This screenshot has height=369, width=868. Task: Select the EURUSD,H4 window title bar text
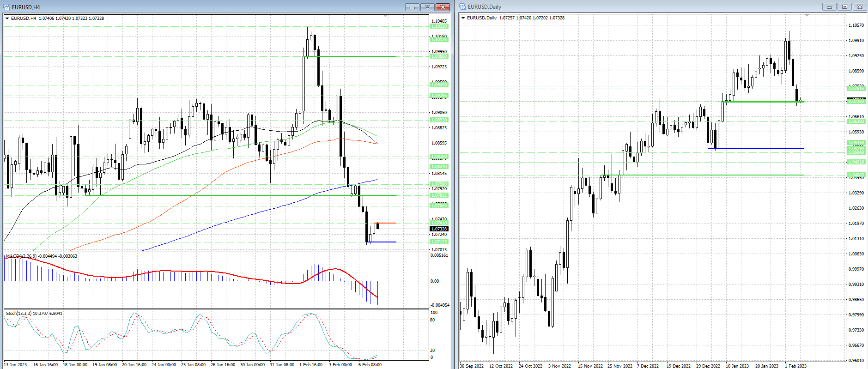point(26,7)
